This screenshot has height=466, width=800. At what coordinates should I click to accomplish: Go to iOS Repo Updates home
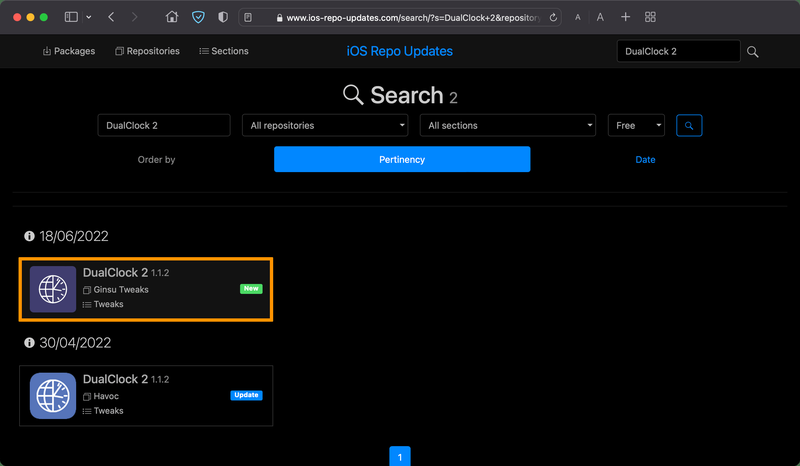[399, 51]
